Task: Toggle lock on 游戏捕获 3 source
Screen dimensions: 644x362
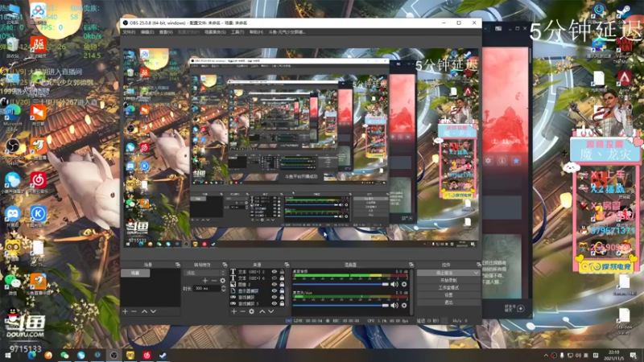Action: point(282,304)
